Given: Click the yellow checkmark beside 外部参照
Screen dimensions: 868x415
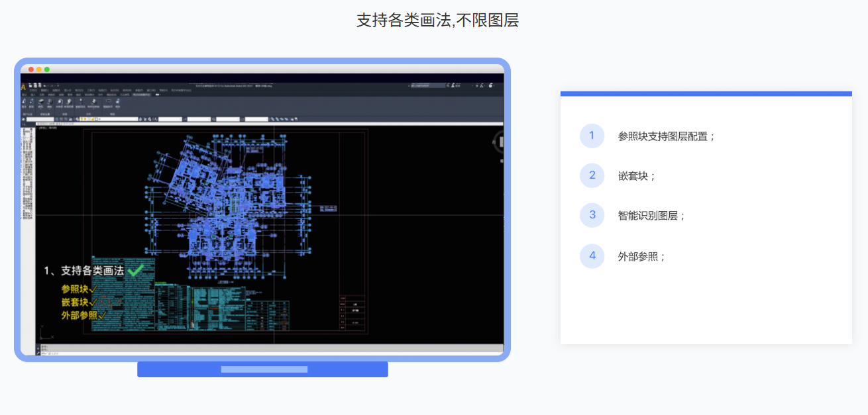Looking at the screenshot, I should pos(102,315).
